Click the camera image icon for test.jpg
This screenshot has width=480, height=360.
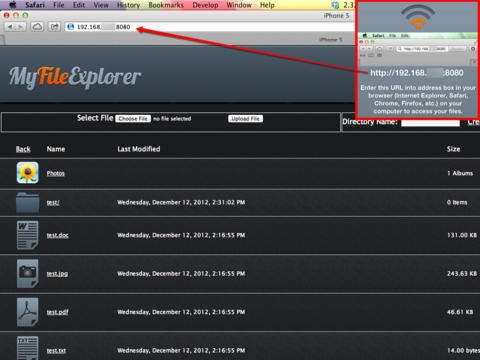(27, 273)
